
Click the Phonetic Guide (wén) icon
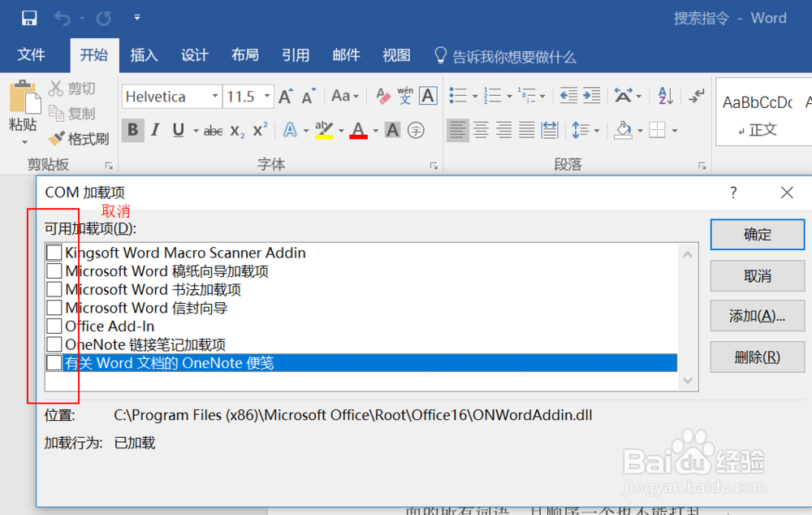pyautogui.click(x=405, y=96)
